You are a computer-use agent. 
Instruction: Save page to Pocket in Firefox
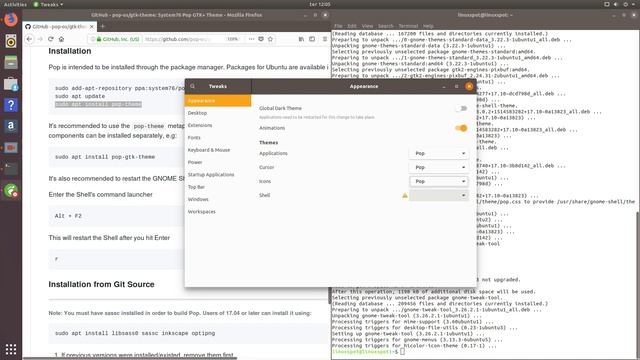coord(261,39)
